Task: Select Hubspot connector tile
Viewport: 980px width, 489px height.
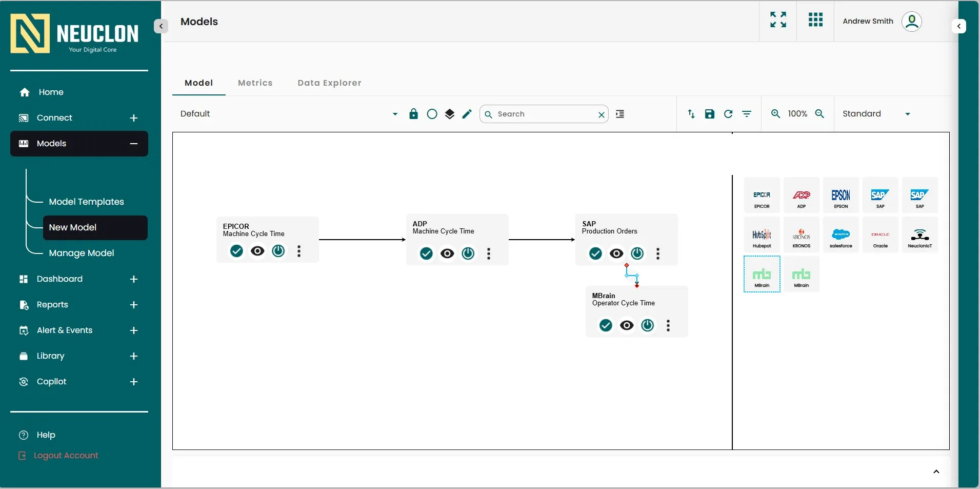Action: [x=762, y=234]
